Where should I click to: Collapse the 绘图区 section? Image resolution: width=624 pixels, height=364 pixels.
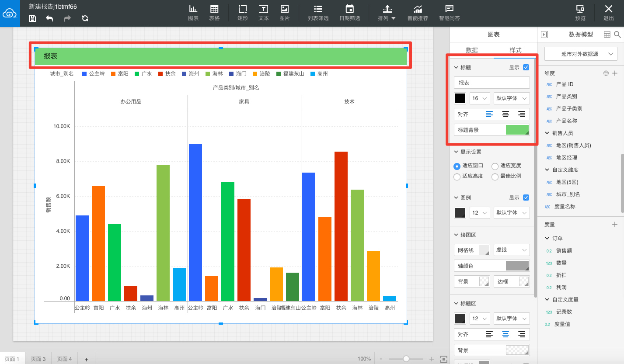click(x=457, y=235)
